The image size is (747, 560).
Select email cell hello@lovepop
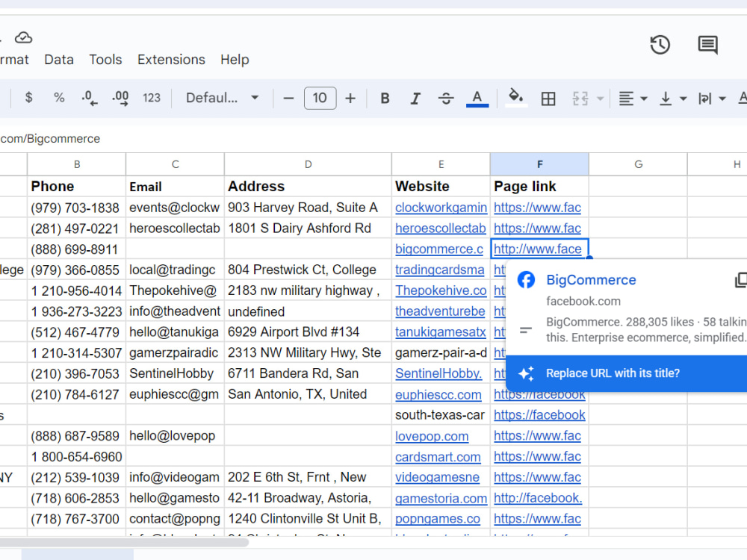pos(176,436)
